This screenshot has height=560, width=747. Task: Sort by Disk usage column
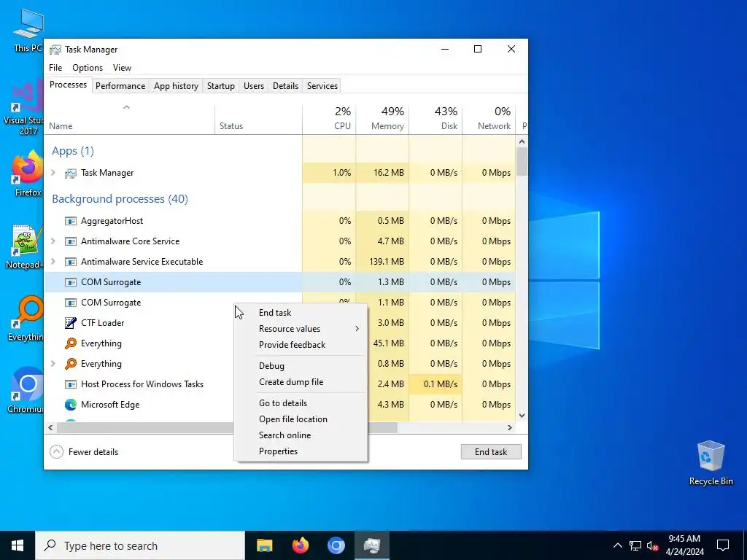tap(436, 118)
